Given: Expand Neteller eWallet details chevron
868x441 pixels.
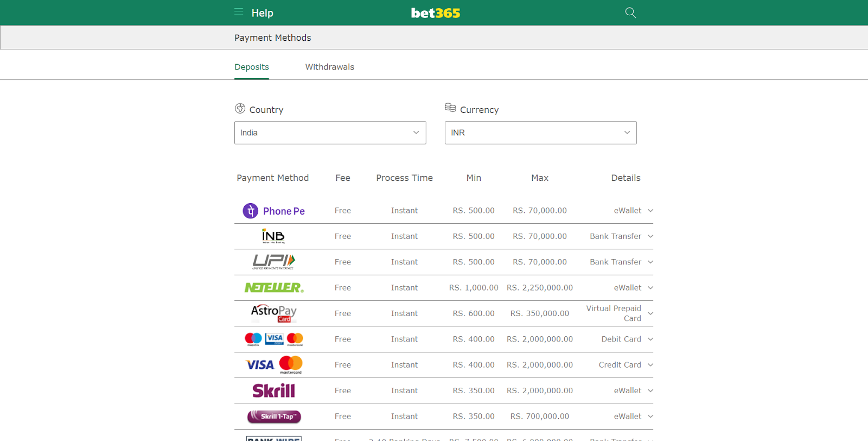Looking at the screenshot, I should pos(650,288).
